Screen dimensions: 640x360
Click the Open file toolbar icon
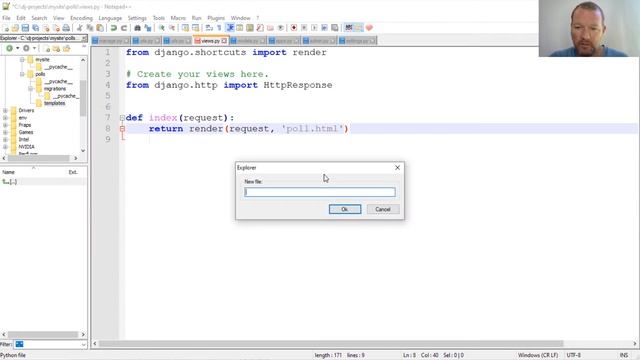(15, 28)
